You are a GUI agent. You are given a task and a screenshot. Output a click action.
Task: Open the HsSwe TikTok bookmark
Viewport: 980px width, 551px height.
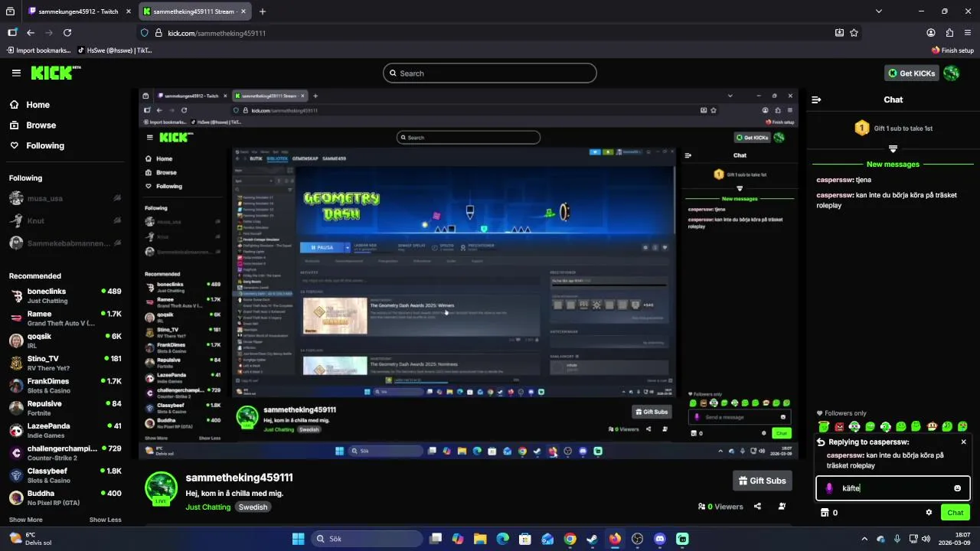pyautogui.click(x=114, y=51)
